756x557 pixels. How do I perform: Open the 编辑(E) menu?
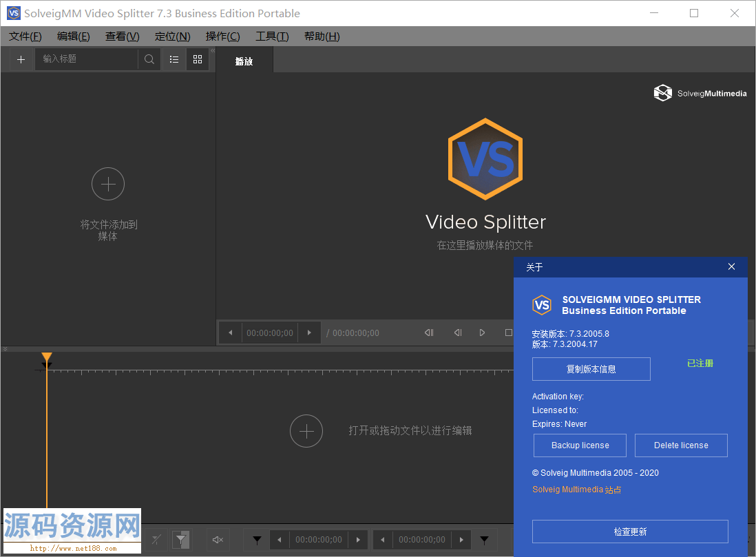tap(73, 36)
